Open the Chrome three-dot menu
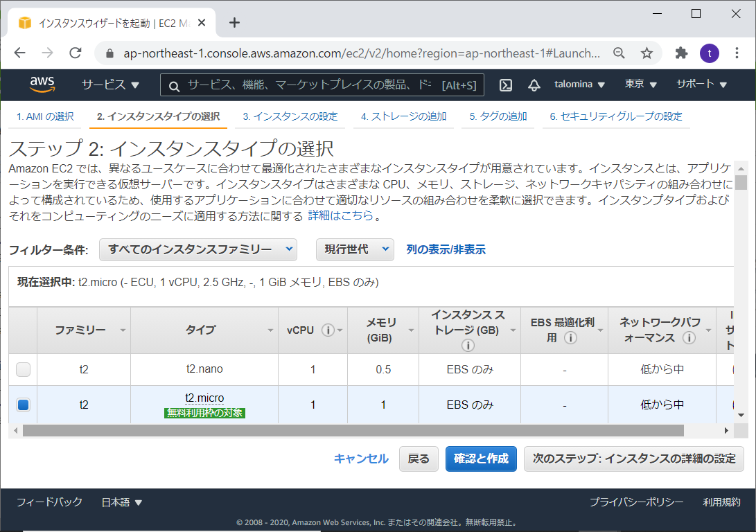 pyautogui.click(x=737, y=53)
